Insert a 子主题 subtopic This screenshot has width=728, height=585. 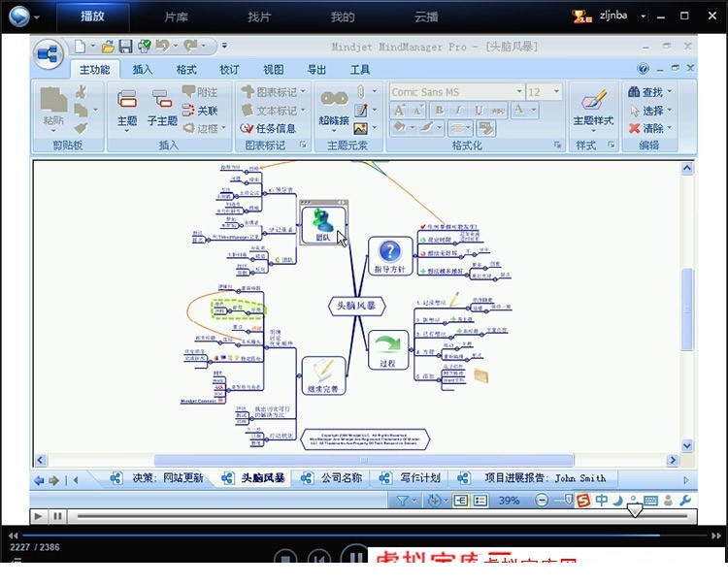[x=162, y=108]
